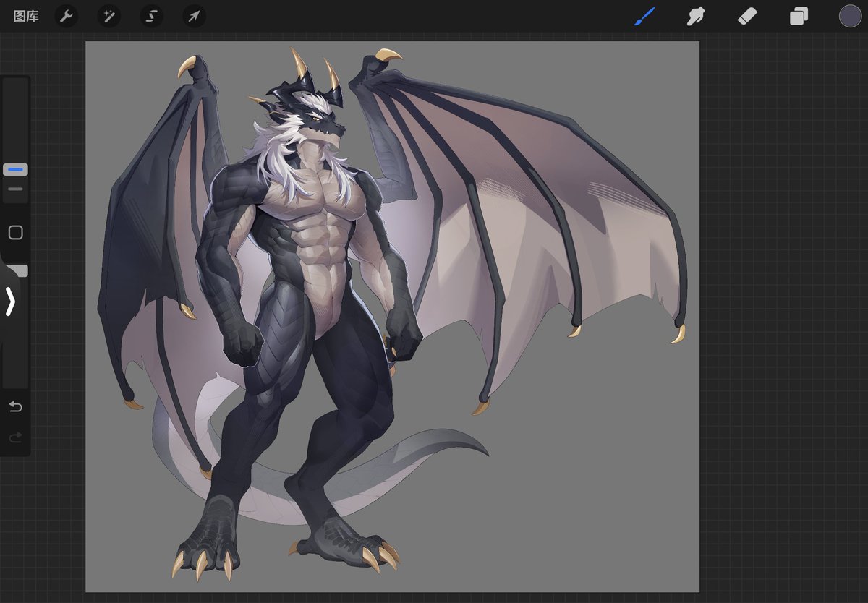868x603 pixels.
Task: Tap the square modify button in sidebar
Action: [x=15, y=233]
